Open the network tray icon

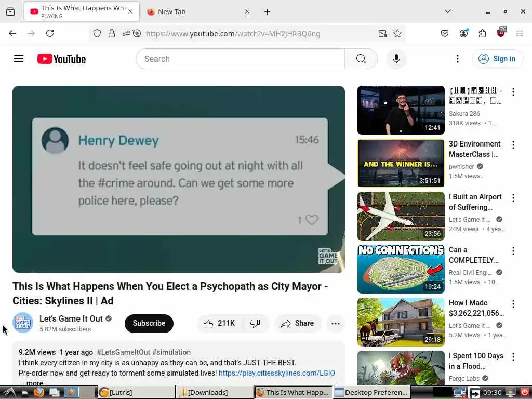(459, 393)
